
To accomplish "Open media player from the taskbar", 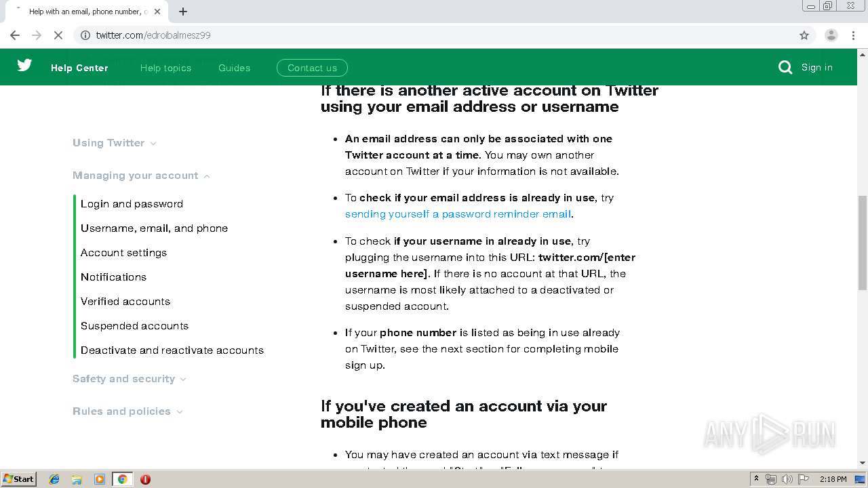I will pyautogui.click(x=100, y=479).
